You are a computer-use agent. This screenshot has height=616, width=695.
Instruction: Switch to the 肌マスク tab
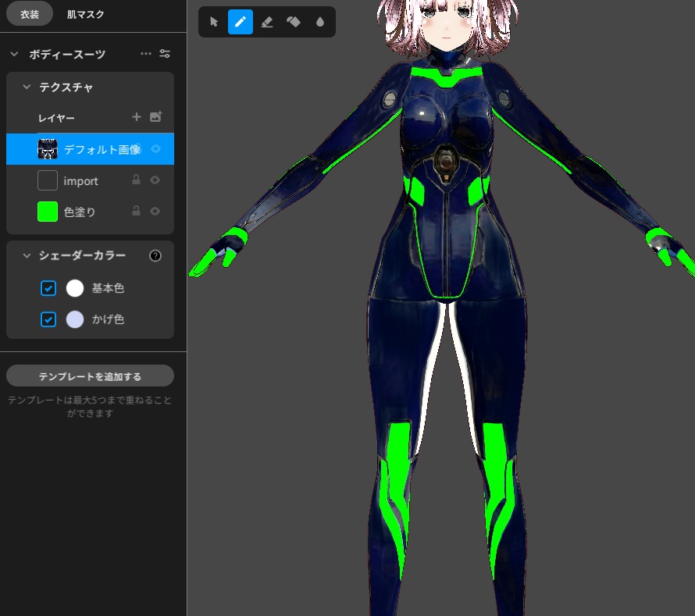[x=85, y=14]
